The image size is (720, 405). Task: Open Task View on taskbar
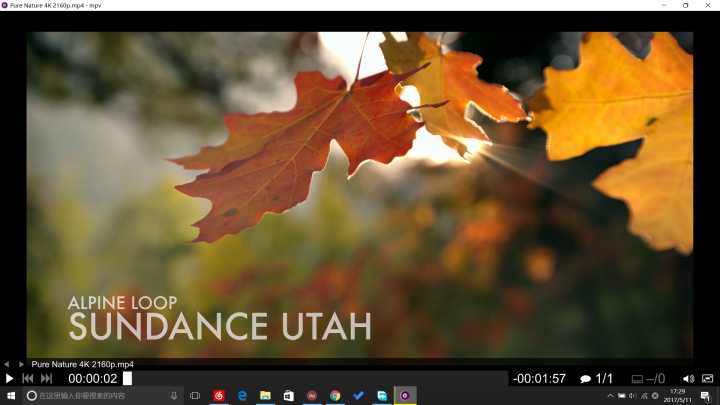195,396
